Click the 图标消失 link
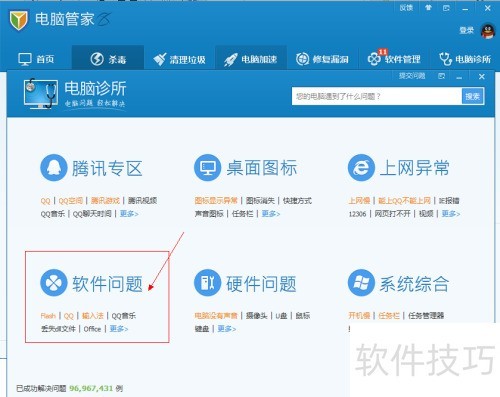 tap(260, 201)
